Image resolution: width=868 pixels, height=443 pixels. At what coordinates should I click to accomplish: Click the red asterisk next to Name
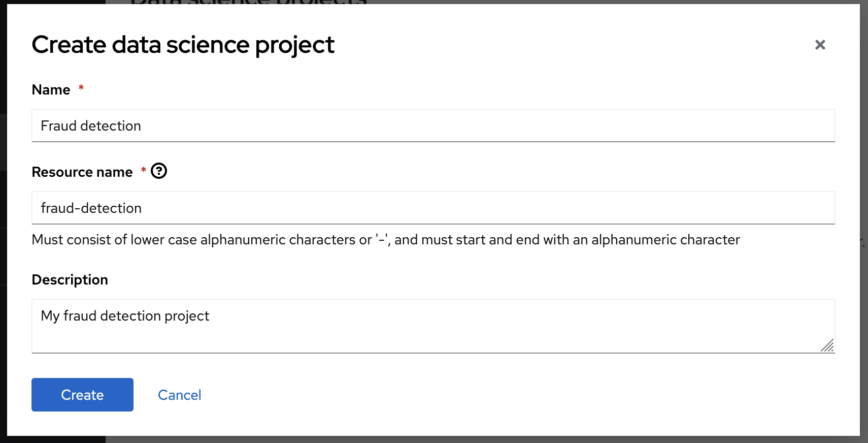pyautogui.click(x=81, y=88)
